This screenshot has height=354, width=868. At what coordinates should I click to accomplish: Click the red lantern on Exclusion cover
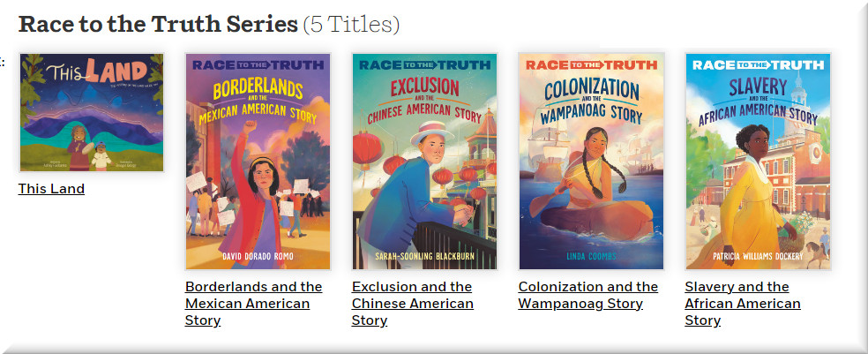pos(367,148)
